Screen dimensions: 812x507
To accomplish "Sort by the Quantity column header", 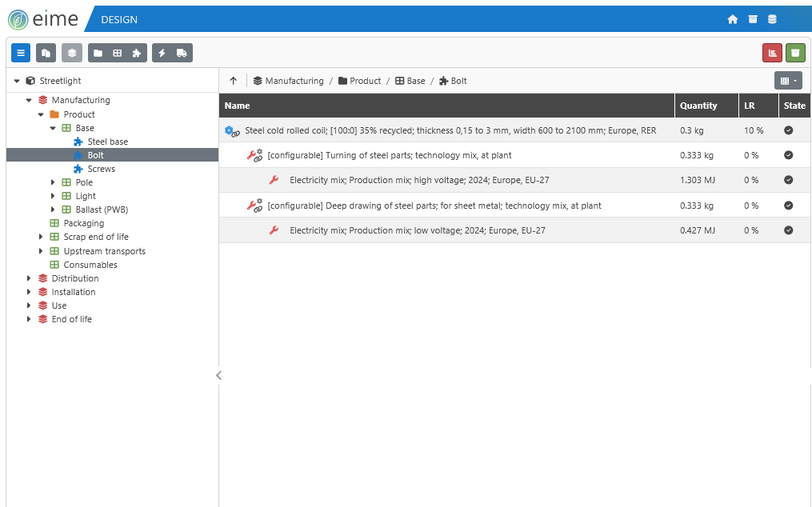I will coord(706,106).
